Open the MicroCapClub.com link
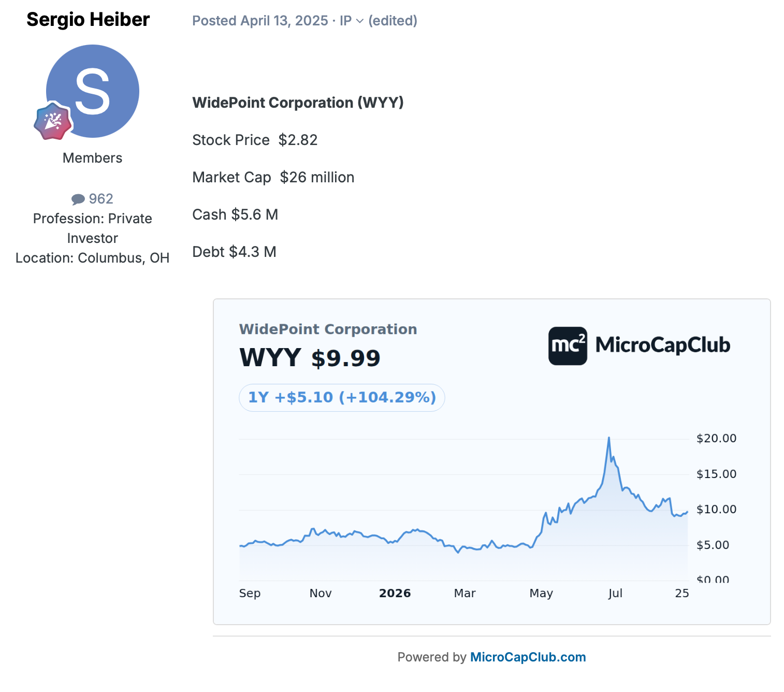The height and width of the screenshot is (692, 784). pyautogui.click(x=528, y=657)
